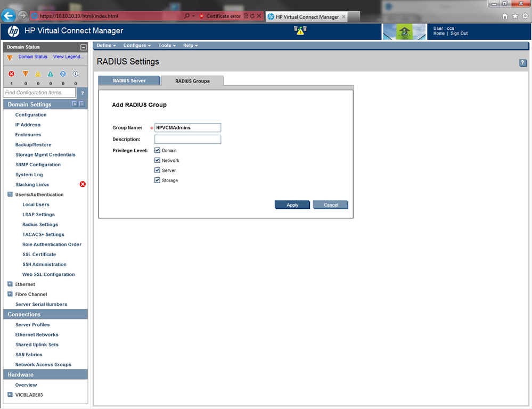
Task: Click the informational status icon
Action: pos(75,73)
